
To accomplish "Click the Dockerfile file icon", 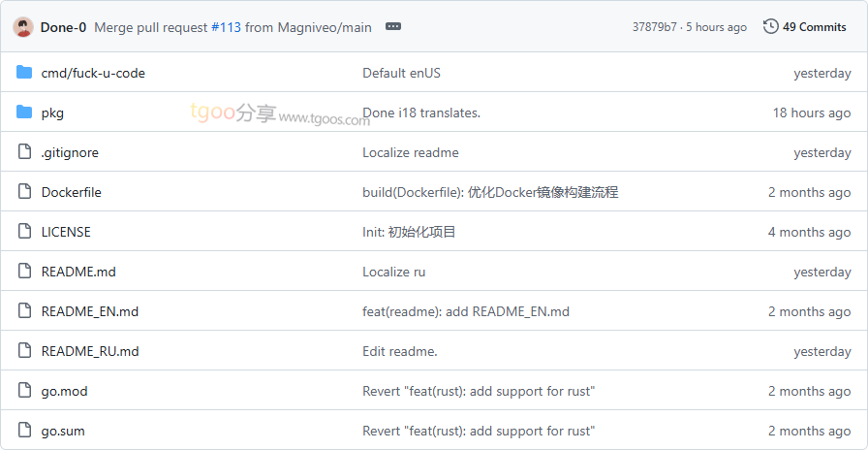I will (x=24, y=192).
